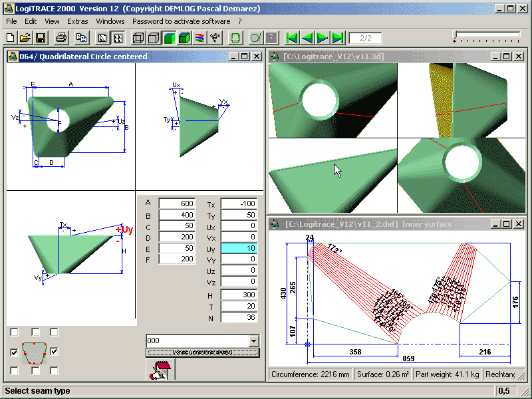Screen dimensions: 532x399
Task: Uncheck the left-side seam checkbox
Action: [14, 352]
